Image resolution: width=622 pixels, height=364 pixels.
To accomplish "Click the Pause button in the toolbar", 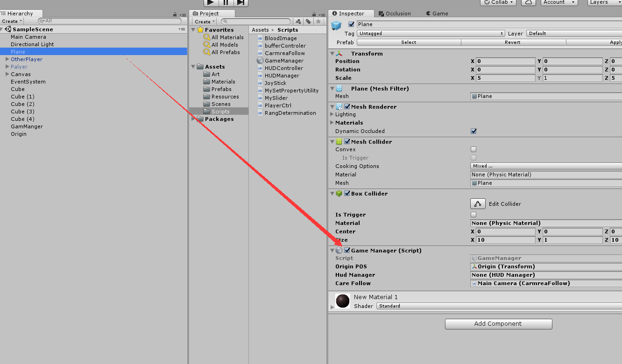I will tap(226, 3).
